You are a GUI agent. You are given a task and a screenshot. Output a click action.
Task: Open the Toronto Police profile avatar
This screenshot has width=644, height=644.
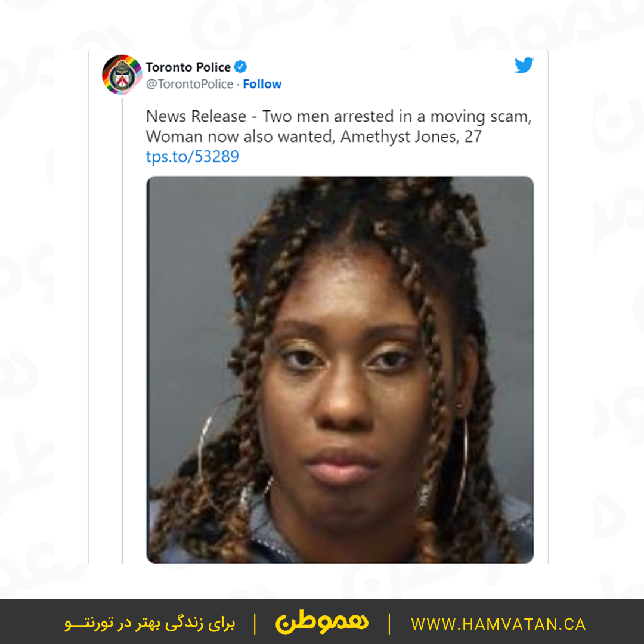tap(122, 75)
